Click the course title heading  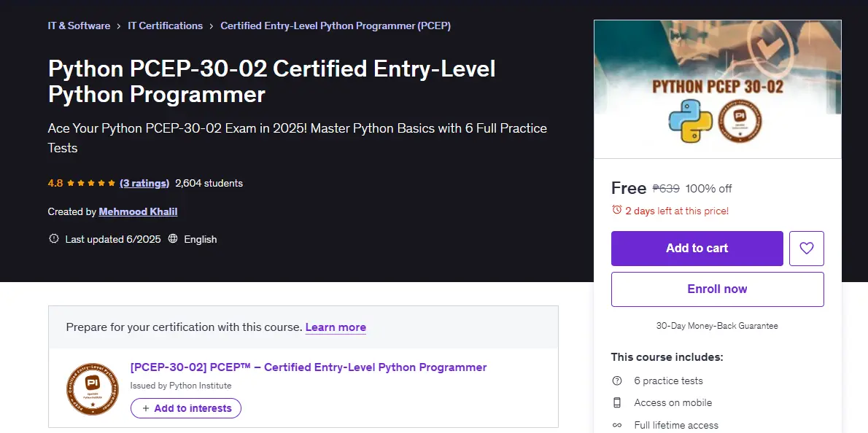click(x=272, y=82)
